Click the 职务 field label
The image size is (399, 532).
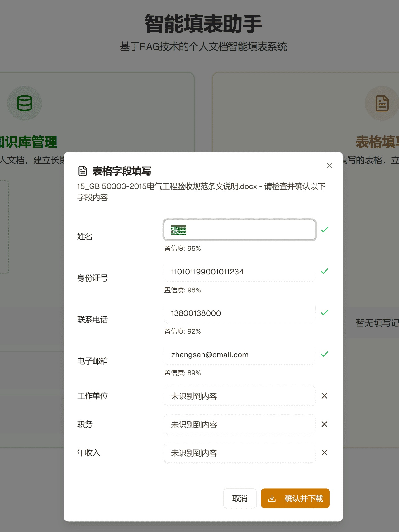pos(85,424)
